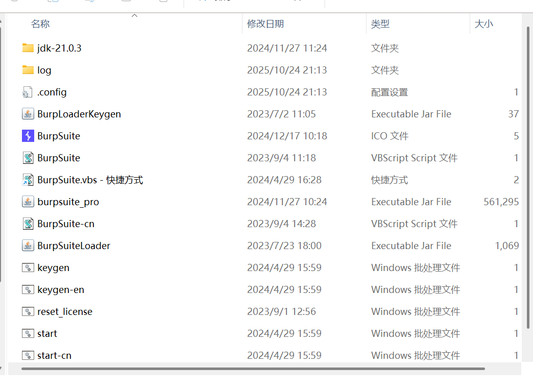Click the start-cn batch file icon
533x392 pixels.
click(28, 355)
